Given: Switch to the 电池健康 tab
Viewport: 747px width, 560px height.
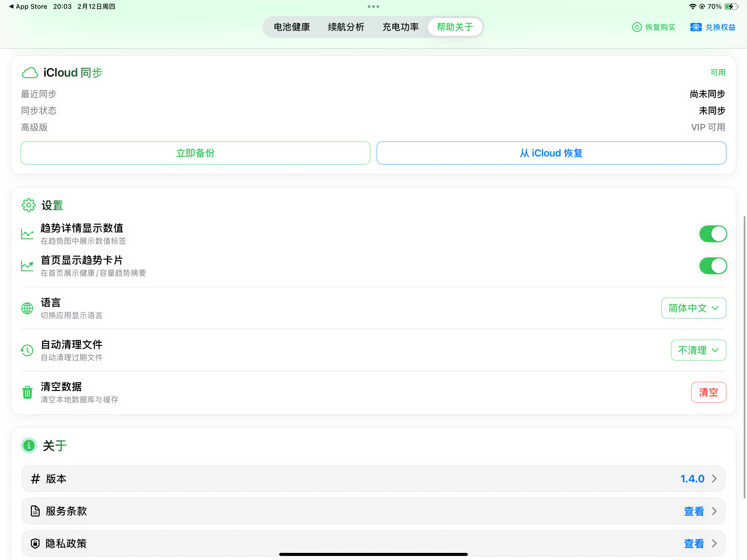Looking at the screenshot, I should coord(292,27).
